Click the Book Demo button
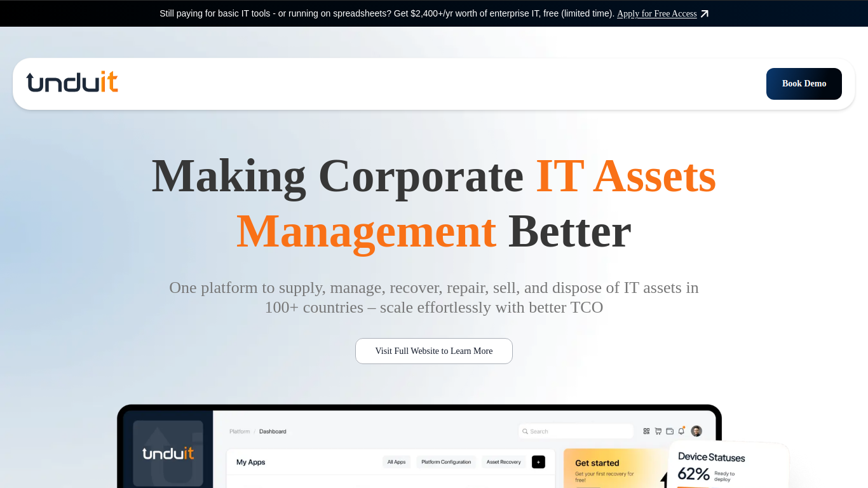The image size is (868, 488). [x=804, y=84]
